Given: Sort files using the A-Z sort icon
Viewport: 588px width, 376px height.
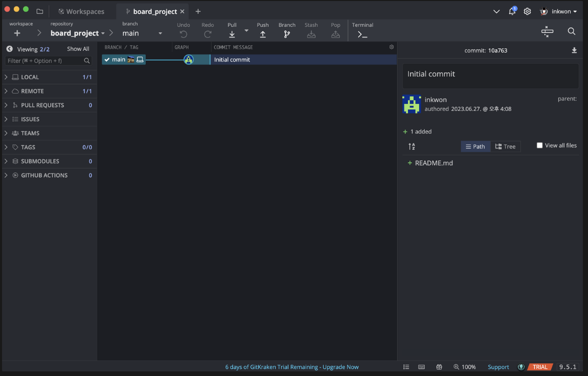Looking at the screenshot, I should (411, 146).
